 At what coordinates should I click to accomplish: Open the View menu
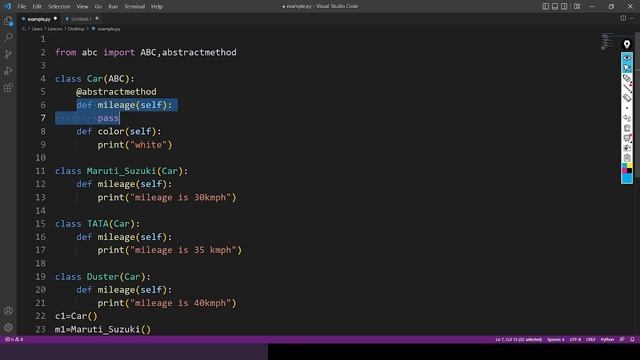click(82, 7)
